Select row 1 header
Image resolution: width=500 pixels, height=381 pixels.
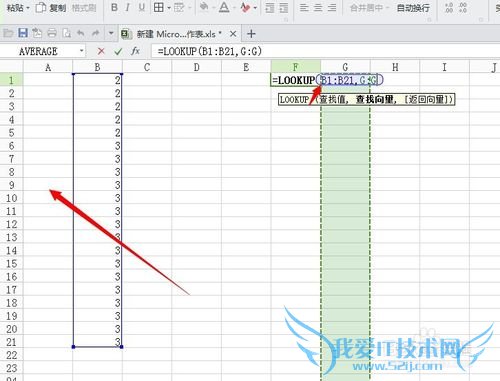(x=11, y=80)
